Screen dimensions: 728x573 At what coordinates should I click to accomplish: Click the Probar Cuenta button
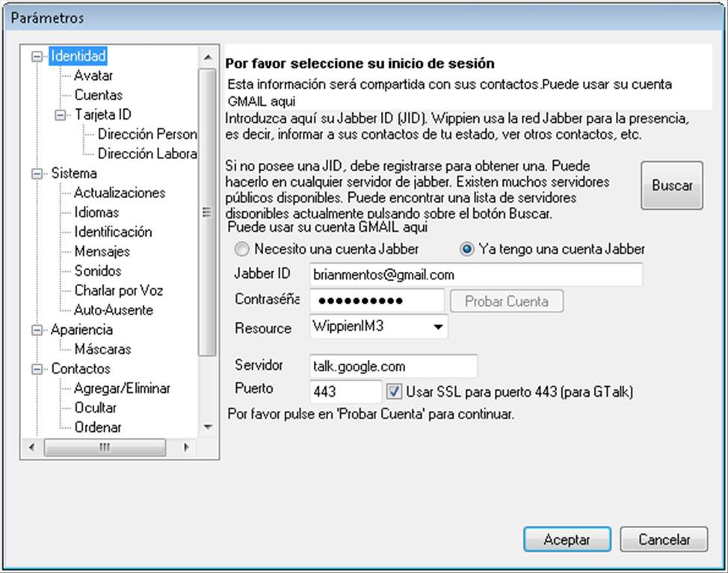pos(507,302)
